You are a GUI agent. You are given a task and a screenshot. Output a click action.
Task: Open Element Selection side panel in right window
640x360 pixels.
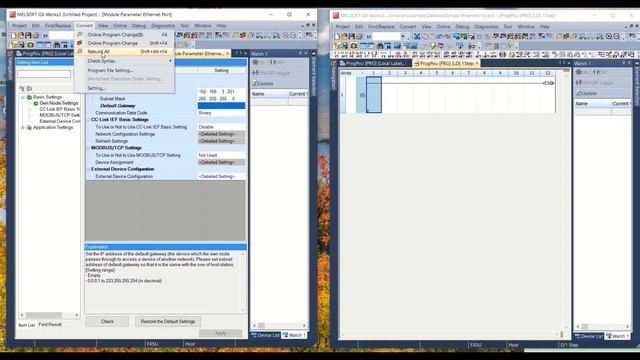637,84
